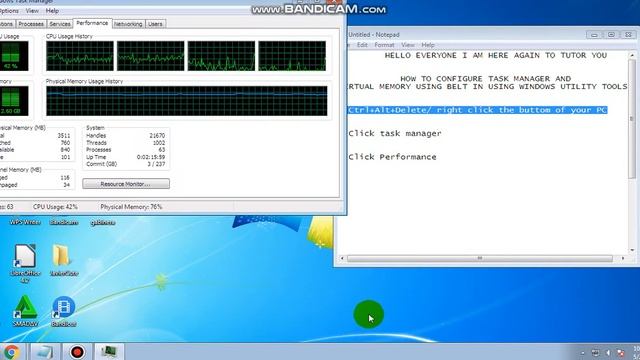
Task: Click 'CPU Usage: 42%' in status bar
Action: pos(55,207)
